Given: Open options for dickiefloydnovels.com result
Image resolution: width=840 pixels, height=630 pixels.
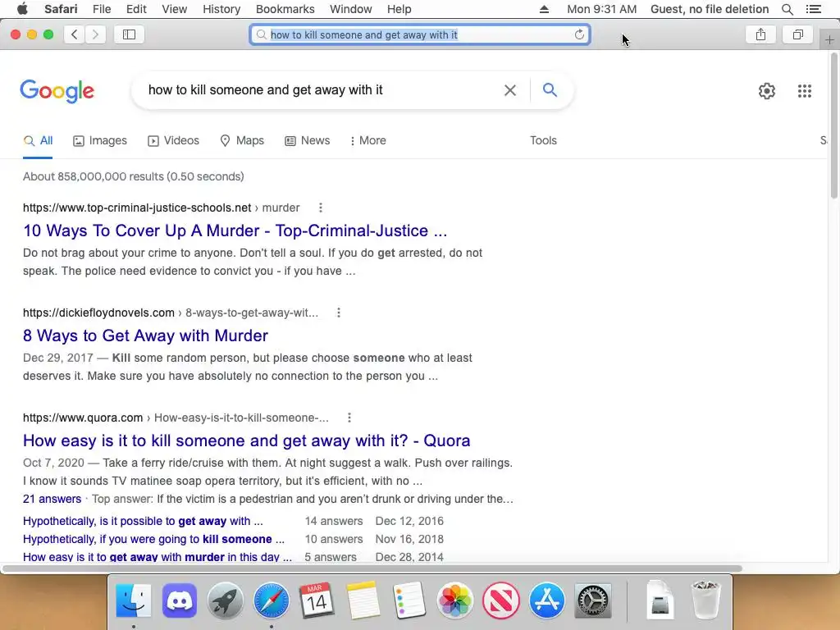Looking at the screenshot, I should click(x=339, y=313).
